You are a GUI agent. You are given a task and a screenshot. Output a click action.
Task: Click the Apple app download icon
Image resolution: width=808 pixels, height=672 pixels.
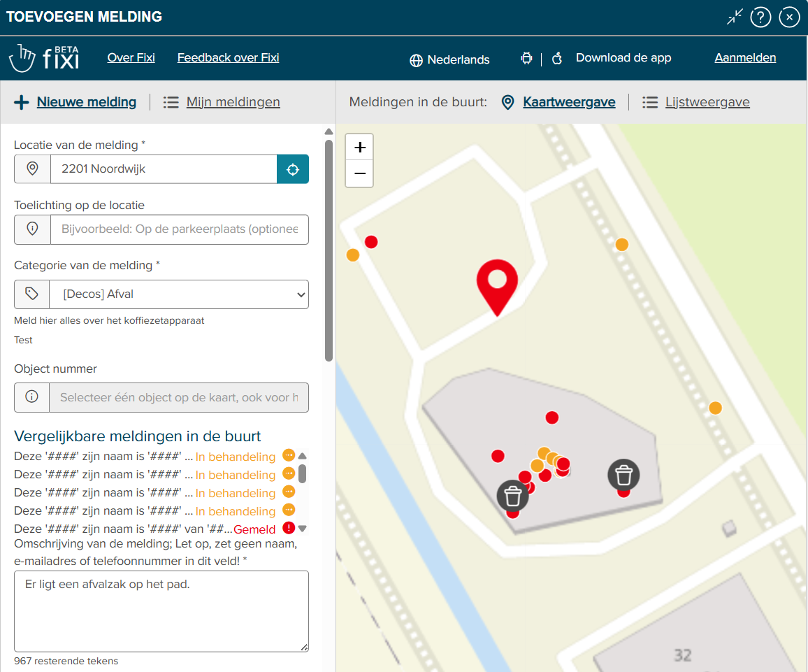[x=557, y=58]
